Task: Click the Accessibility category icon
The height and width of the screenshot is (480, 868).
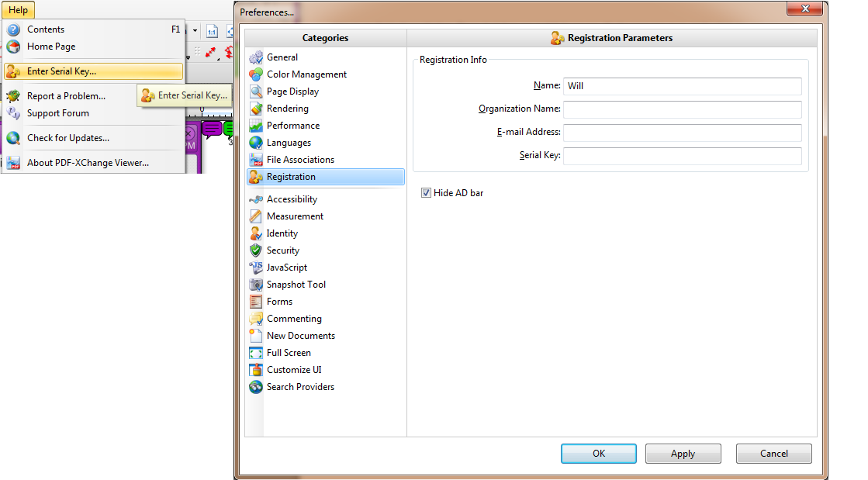Action: coord(256,199)
